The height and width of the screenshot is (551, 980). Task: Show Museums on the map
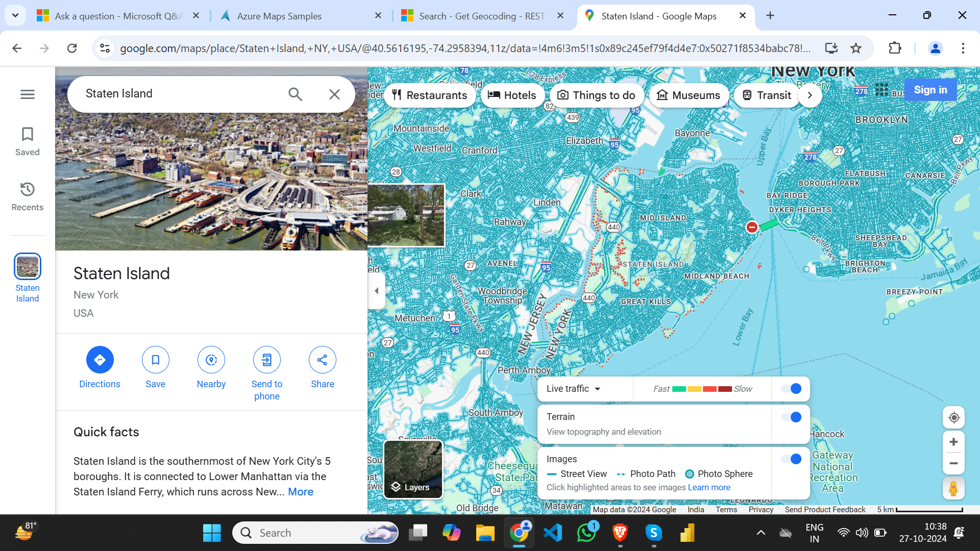[689, 95]
